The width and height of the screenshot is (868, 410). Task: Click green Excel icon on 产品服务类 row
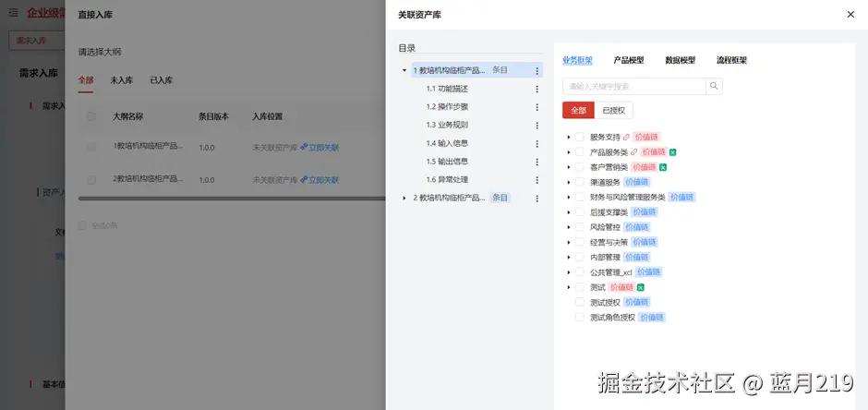(672, 152)
